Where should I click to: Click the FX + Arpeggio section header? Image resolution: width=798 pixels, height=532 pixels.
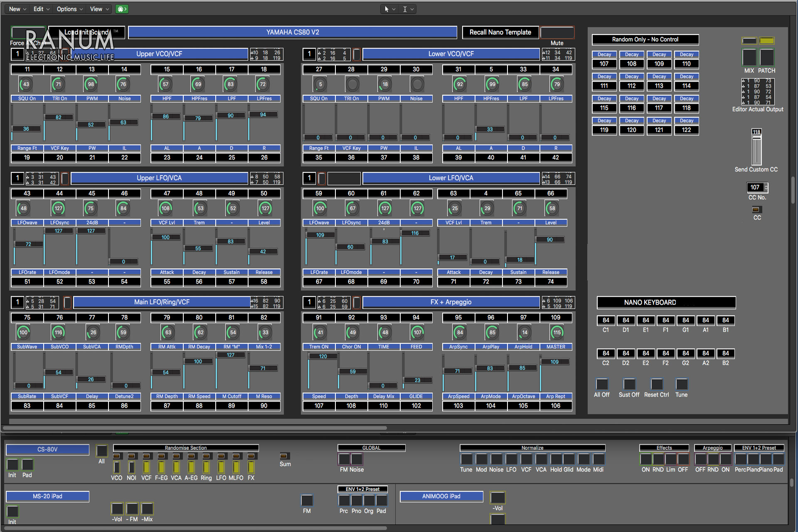click(x=451, y=302)
